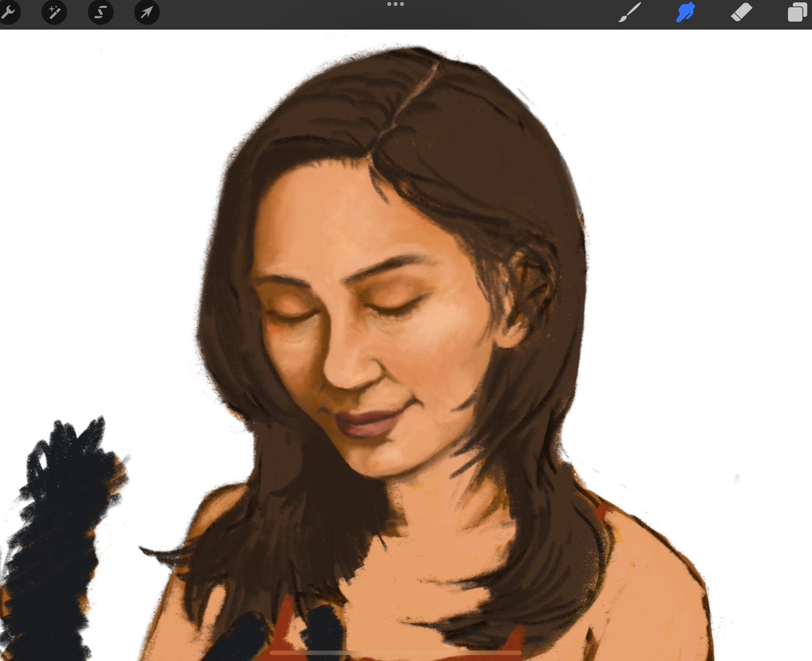Tap the three-dot multitasking indicator
812x661 pixels.
[395, 4]
